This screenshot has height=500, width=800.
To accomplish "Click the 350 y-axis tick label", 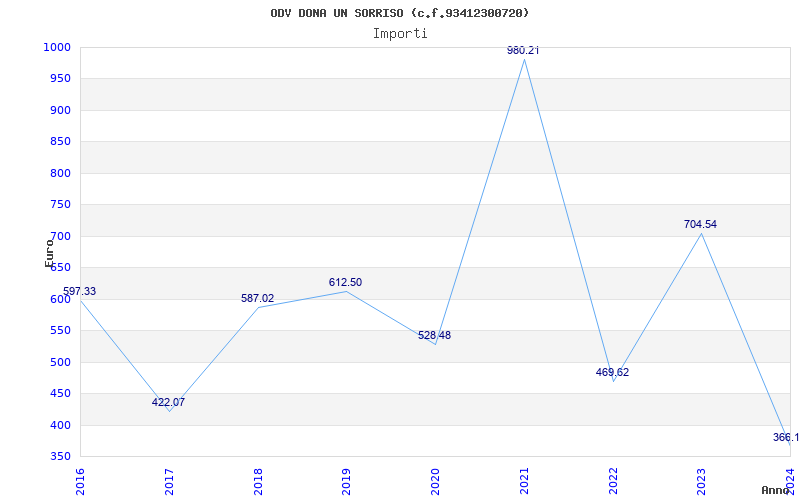I will point(60,457).
